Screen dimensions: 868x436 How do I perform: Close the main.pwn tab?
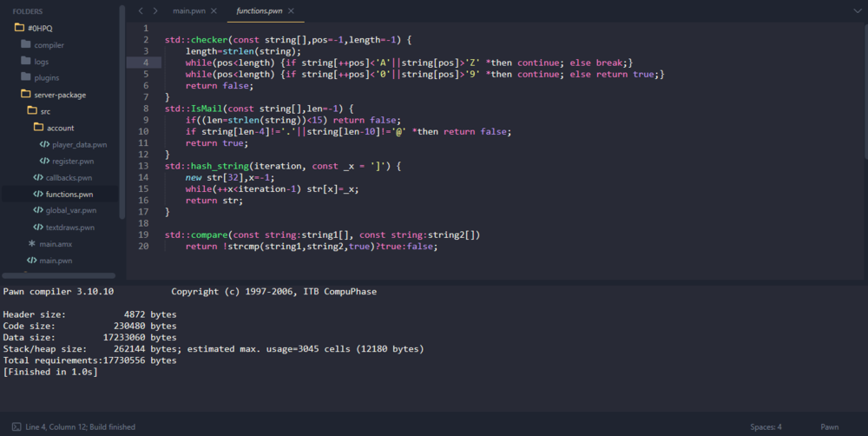point(214,11)
